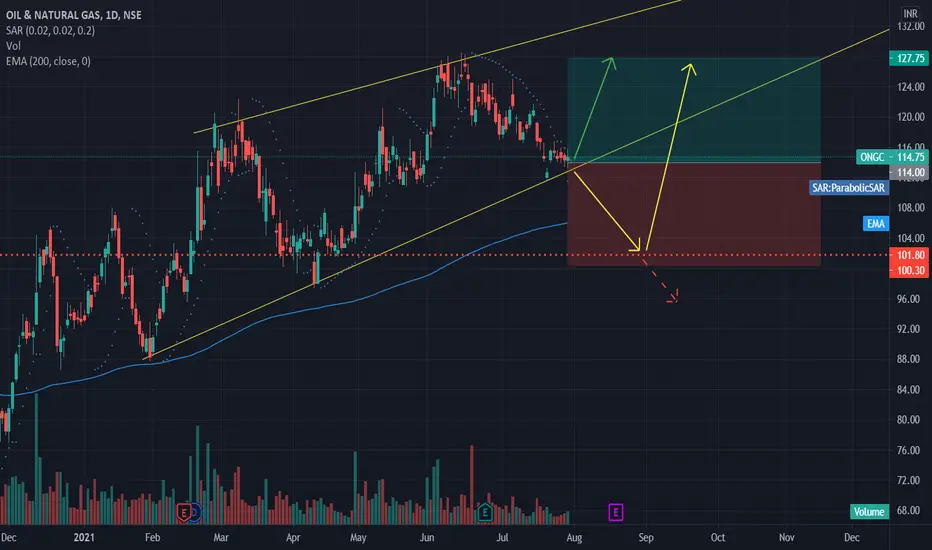Image resolution: width=932 pixels, height=550 pixels.
Task: Click the purple 'E' upcoming earnings marker
Action: tap(616, 512)
